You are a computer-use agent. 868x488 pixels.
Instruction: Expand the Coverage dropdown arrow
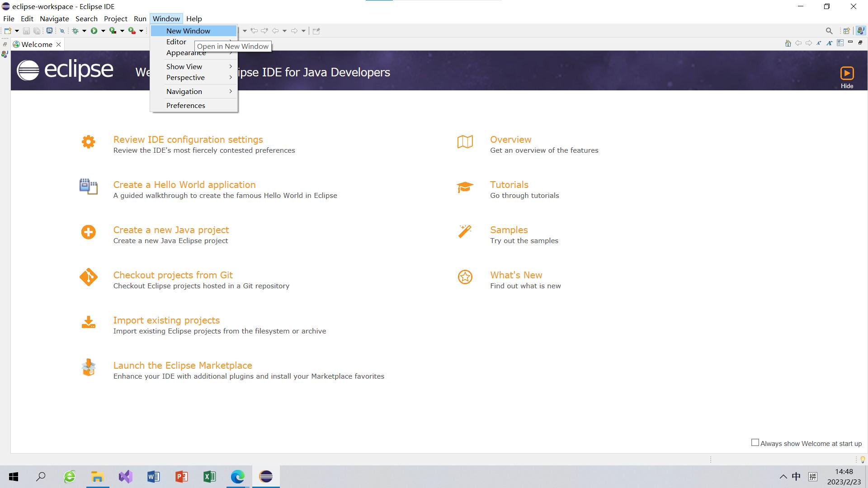tap(122, 31)
